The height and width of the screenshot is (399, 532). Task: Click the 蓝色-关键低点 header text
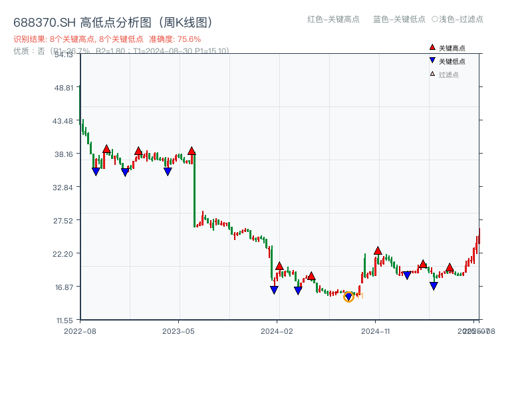point(399,19)
